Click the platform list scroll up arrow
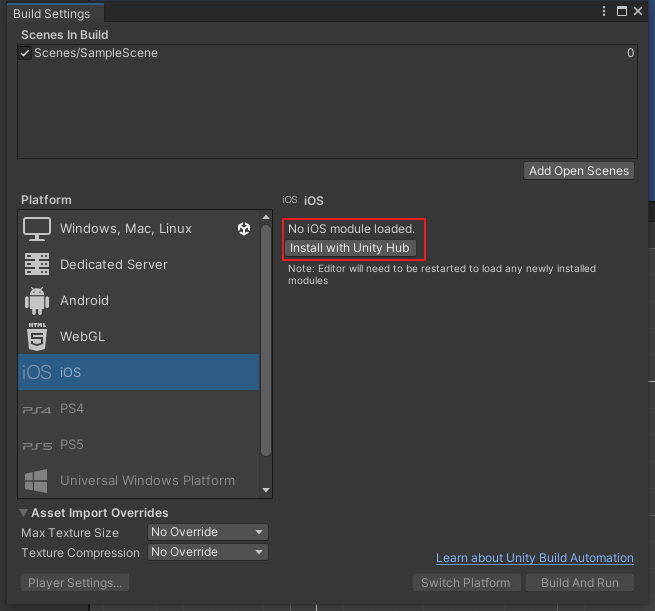655x611 pixels. click(266, 217)
